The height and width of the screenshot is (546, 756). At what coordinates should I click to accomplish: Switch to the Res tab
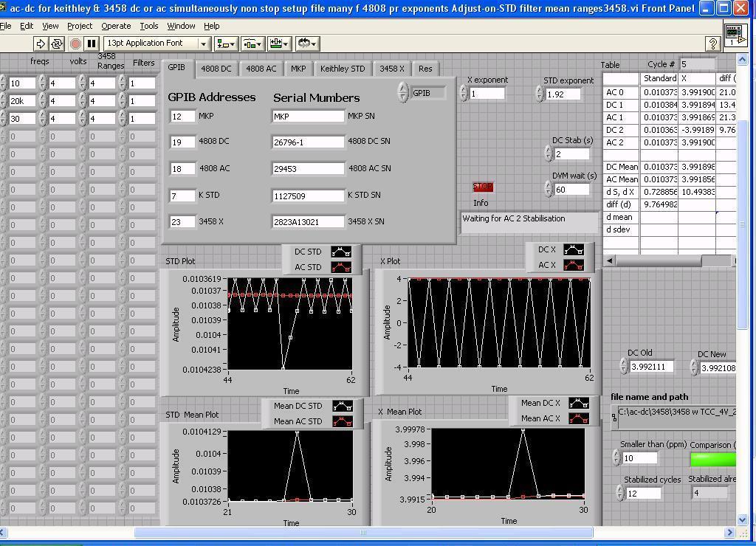[425, 69]
